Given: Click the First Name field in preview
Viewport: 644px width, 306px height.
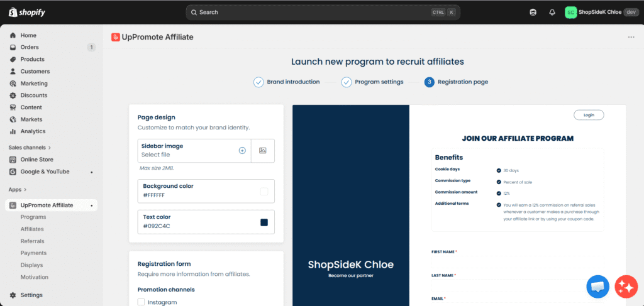Looking at the screenshot, I should click(x=518, y=262).
